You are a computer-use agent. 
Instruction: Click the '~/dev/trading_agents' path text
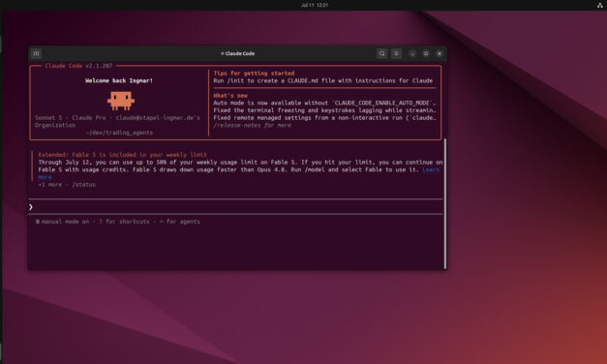coord(119,133)
